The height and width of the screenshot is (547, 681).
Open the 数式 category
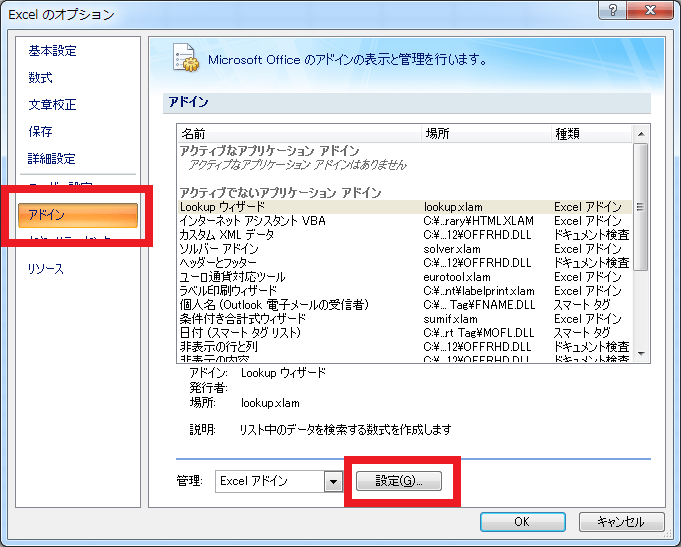[40, 78]
